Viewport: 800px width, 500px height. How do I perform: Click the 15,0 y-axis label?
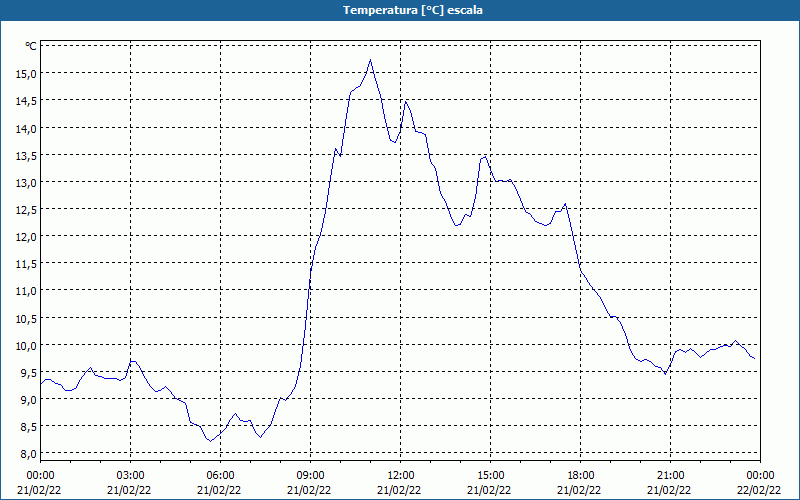(27, 74)
